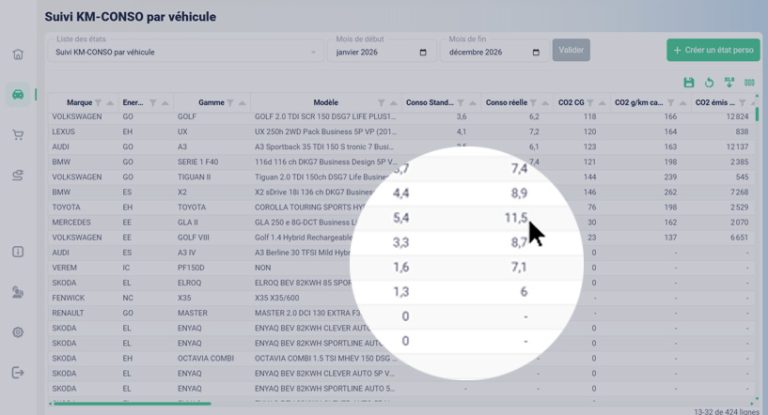This screenshot has height=415, width=768.
Task: Open the column layout icon above table
Action: click(749, 82)
